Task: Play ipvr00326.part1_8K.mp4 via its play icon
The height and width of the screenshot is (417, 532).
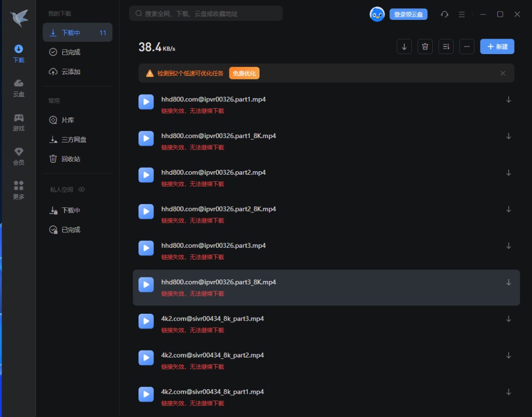Action: click(146, 139)
